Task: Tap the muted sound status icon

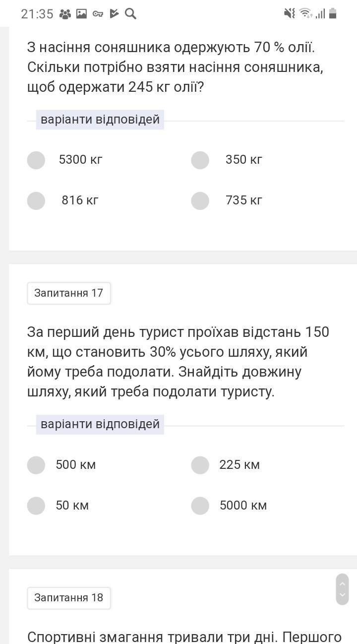Action: pyautogui.click(x=290, y=14)
